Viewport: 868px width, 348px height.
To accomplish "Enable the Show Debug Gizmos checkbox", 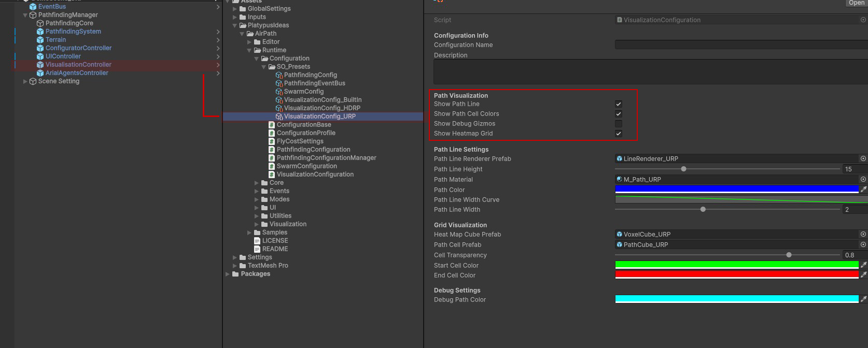I will tap(618, 124).
